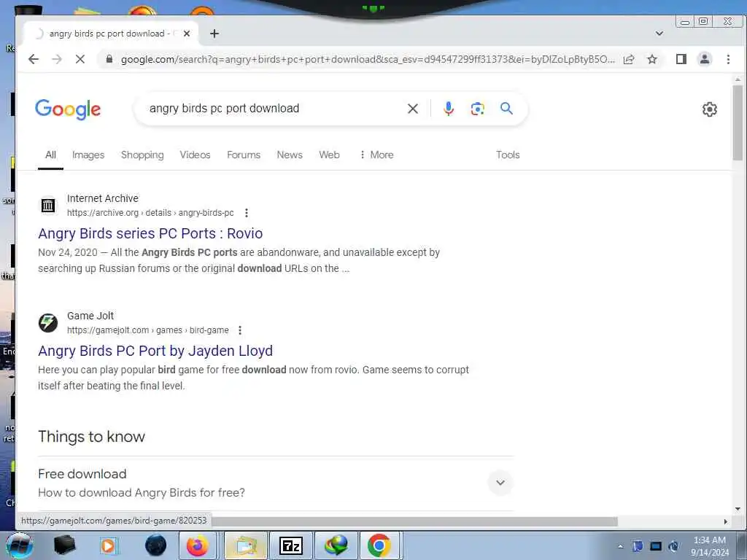Click the page scroll down arrow
The width and height of the screenshot is (747, 560).
point(738,509)
